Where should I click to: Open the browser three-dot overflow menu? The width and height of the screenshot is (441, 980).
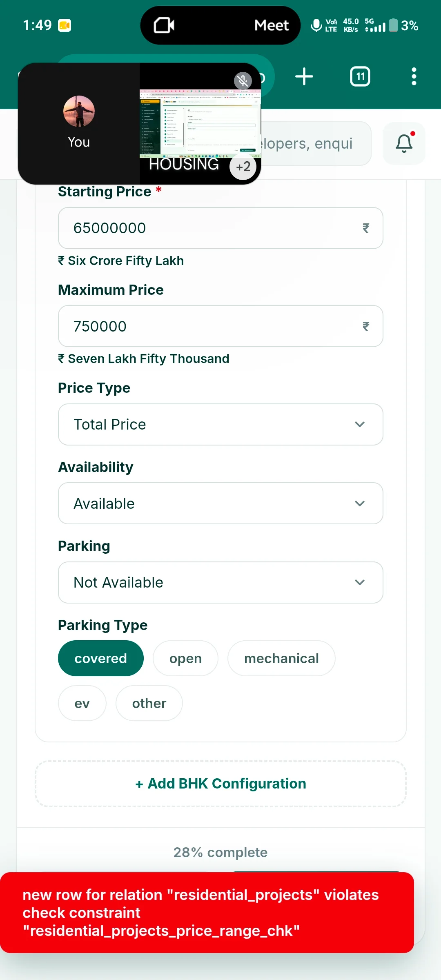tap(414, 76)
